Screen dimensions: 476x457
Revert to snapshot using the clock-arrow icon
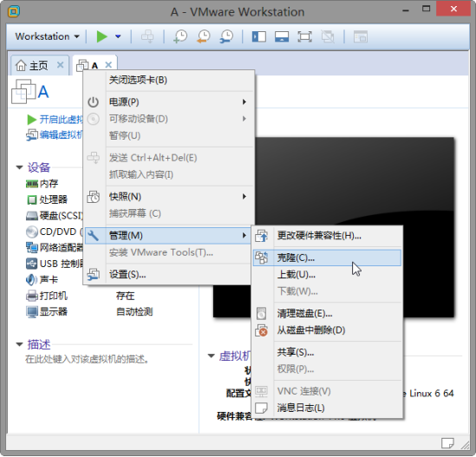tap(204, 36)
